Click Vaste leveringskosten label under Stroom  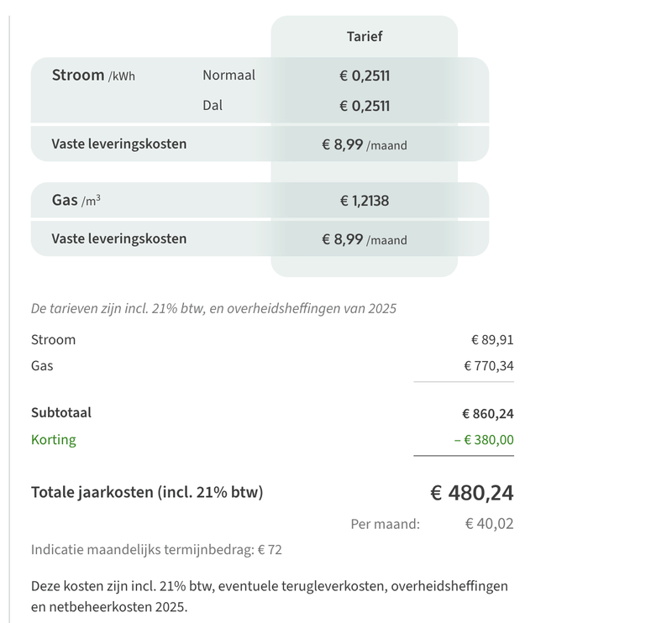tap(119, 144)
